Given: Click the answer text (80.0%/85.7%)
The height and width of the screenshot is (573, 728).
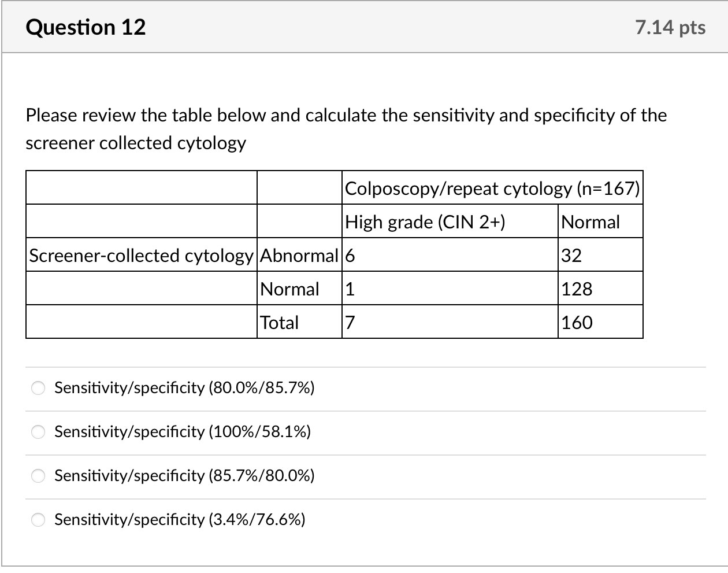Looking at the screenshot, I should click(x=184, y=388).
